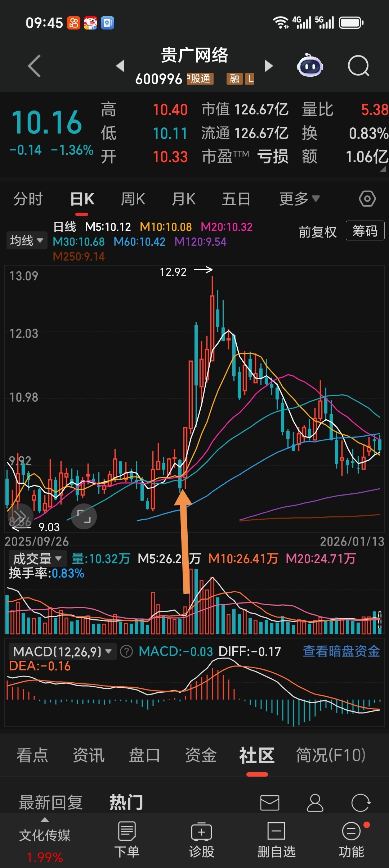The height and width of the screenshot is (868, 389).
Task: Open the 盘口 tab
Action: pos(144,755)
